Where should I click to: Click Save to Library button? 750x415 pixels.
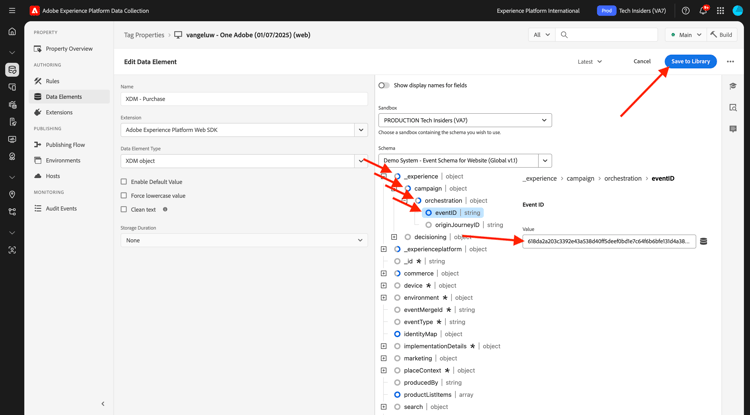pos(690,61)
